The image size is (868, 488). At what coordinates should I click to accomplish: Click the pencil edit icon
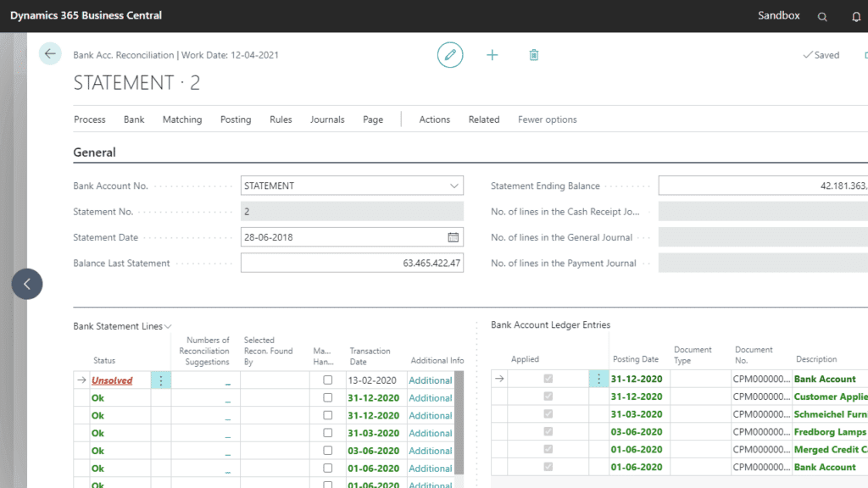click(x=450, y=55)
